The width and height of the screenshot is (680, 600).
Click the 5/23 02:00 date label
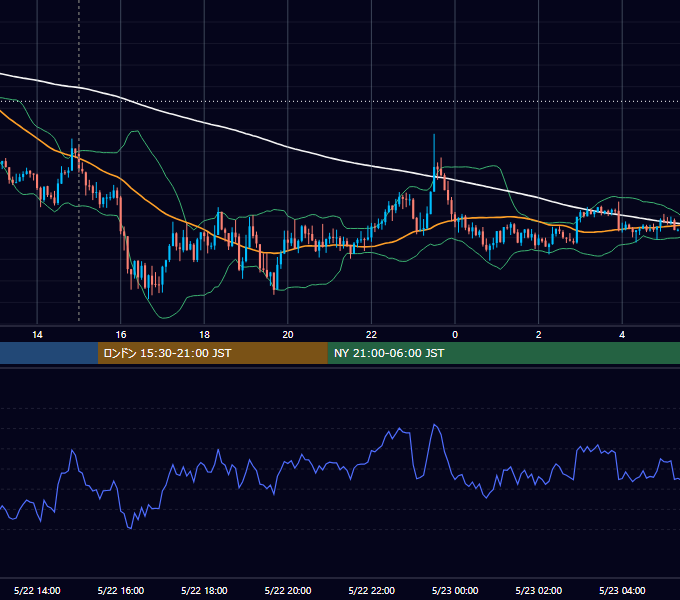(x=539, y=590)
